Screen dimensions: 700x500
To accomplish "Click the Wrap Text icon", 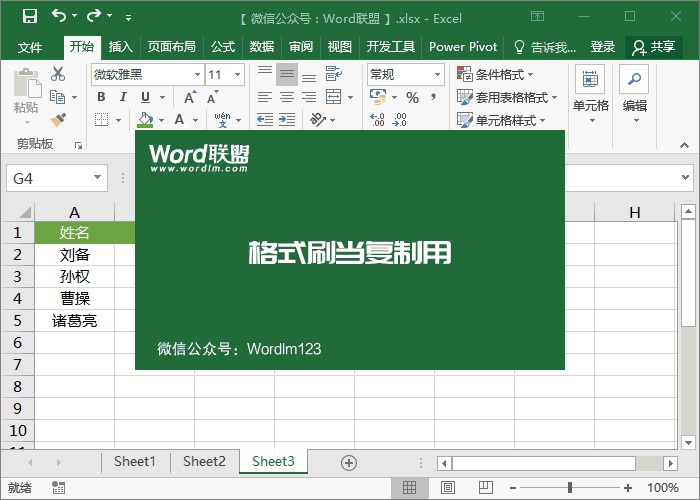I will coord(333,74).
